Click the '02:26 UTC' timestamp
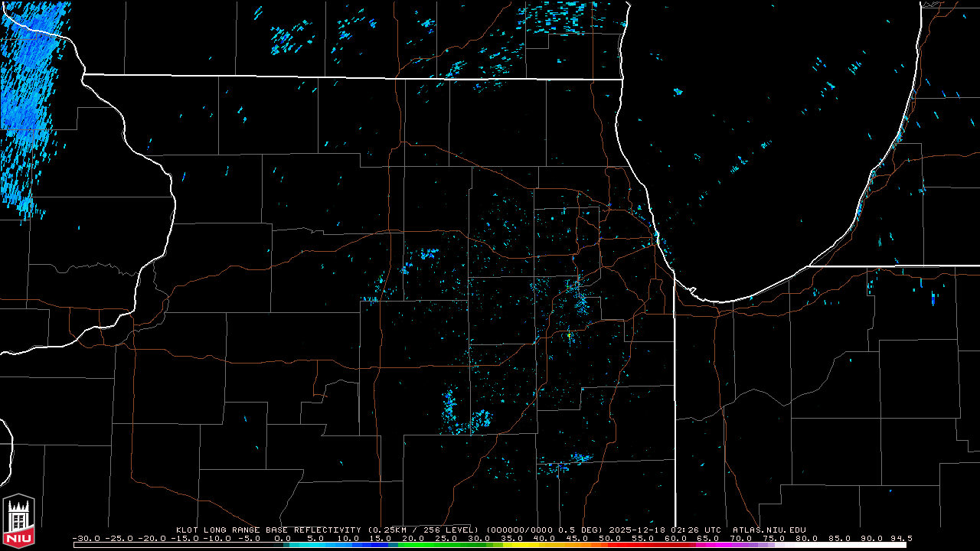Screen dimensions: 980x551 (x=695, y=530)
